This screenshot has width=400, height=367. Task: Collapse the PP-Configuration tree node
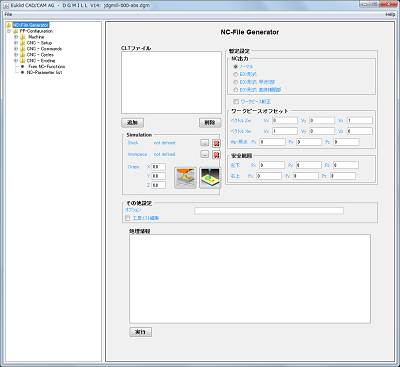pyautogui.click(x=9, y=31)
